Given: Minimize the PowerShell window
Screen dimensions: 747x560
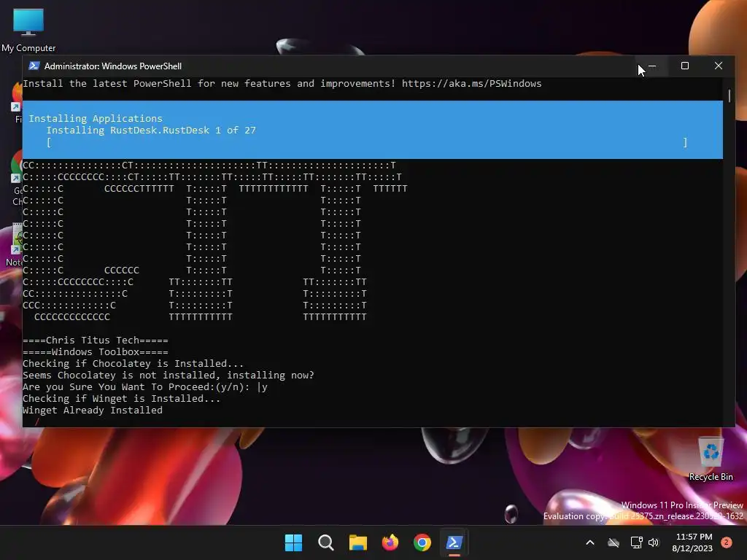Looking at the screenshot, I should point(652,66).
